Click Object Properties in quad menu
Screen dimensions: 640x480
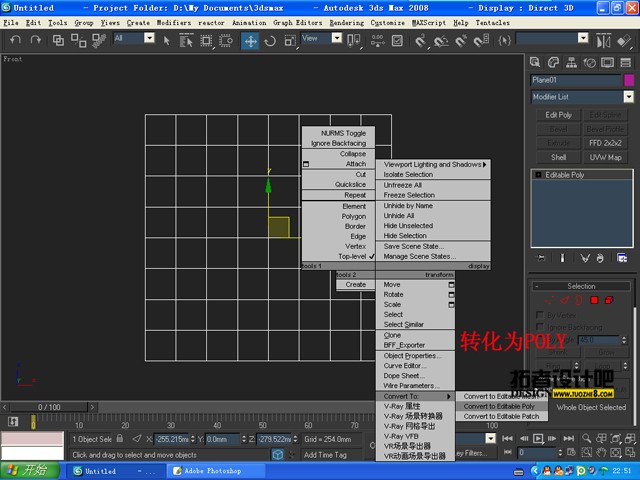coord(412,356)
